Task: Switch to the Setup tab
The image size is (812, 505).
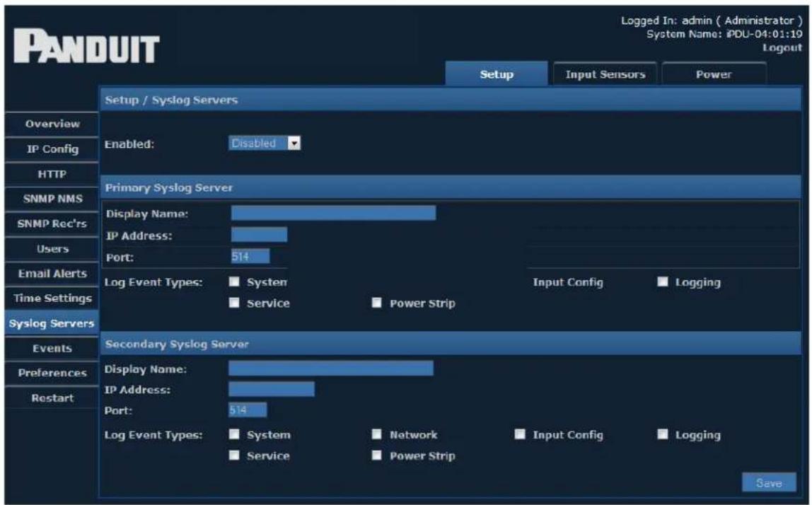Action: (496, 74)
